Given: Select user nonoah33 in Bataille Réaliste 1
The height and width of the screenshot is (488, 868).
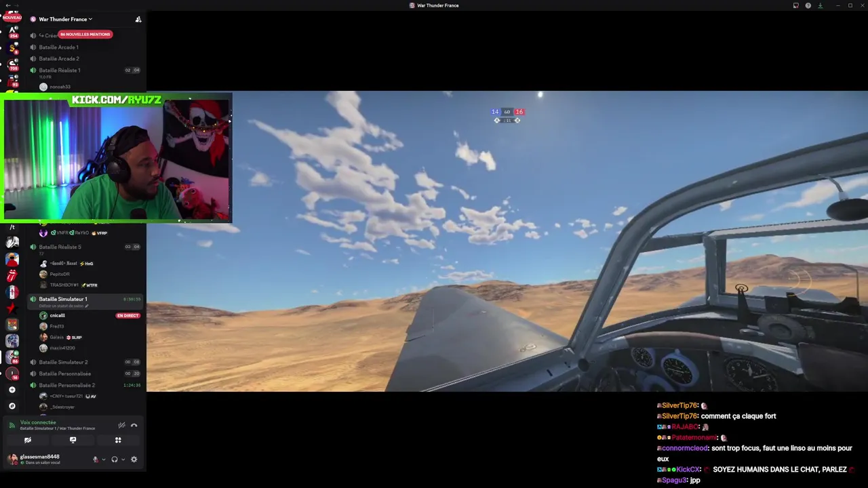Looking at the screenshot, I should [x=60, y=87].
